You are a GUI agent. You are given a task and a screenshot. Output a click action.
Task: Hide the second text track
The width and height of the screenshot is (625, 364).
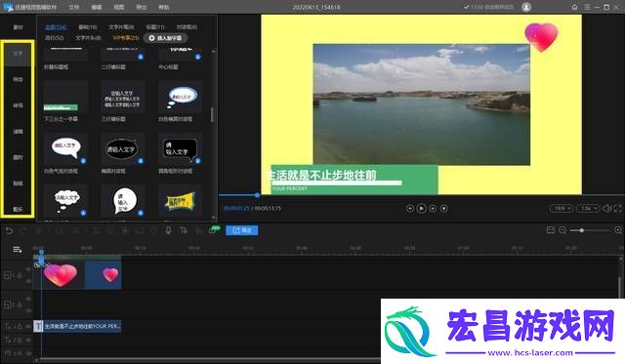(x=28, y=341)
